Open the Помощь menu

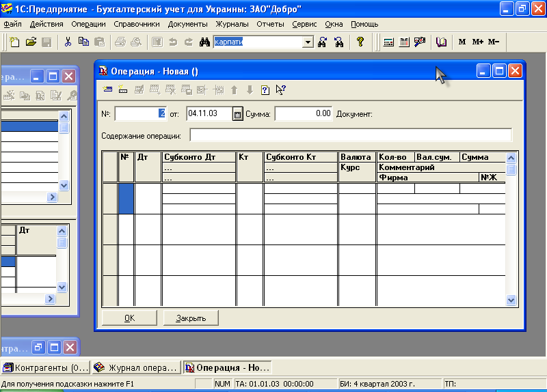point(364,24)
